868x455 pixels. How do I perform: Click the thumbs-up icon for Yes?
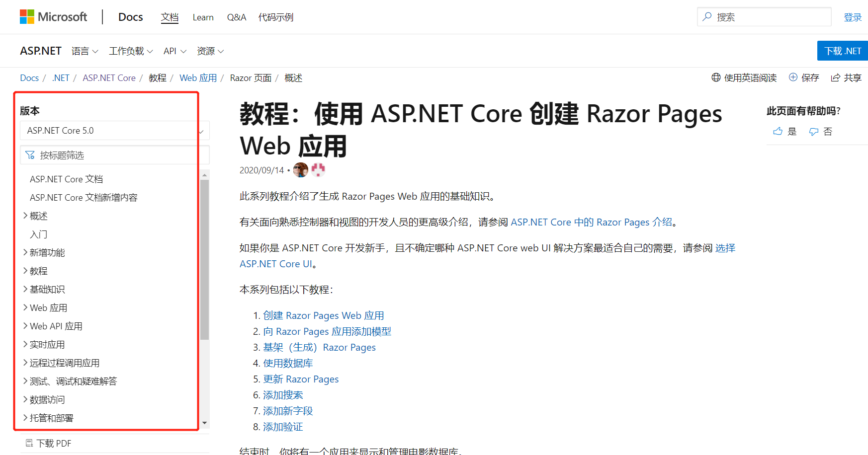tap(778, 131)
